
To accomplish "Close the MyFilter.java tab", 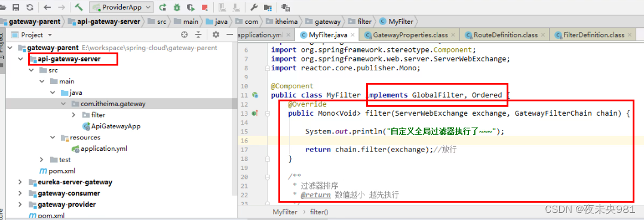I will (353, 35).
